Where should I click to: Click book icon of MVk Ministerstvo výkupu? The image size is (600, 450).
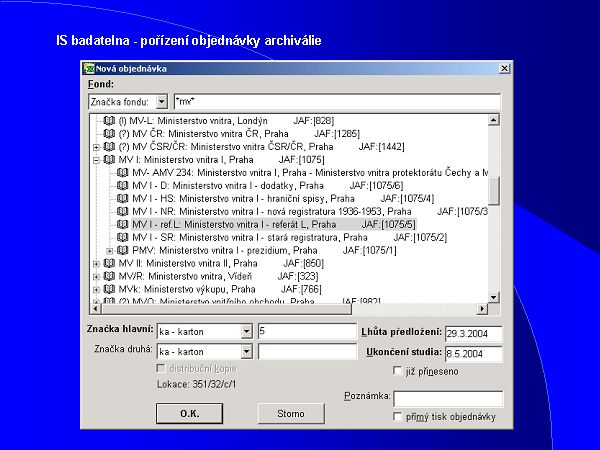pyautogui.click(x=109, y=289)
